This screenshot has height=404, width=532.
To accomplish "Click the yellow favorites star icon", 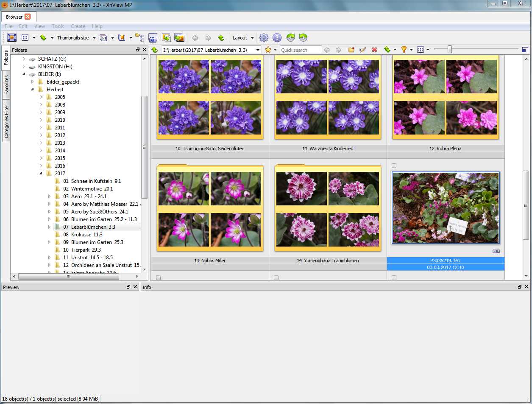I will point(268,50).
